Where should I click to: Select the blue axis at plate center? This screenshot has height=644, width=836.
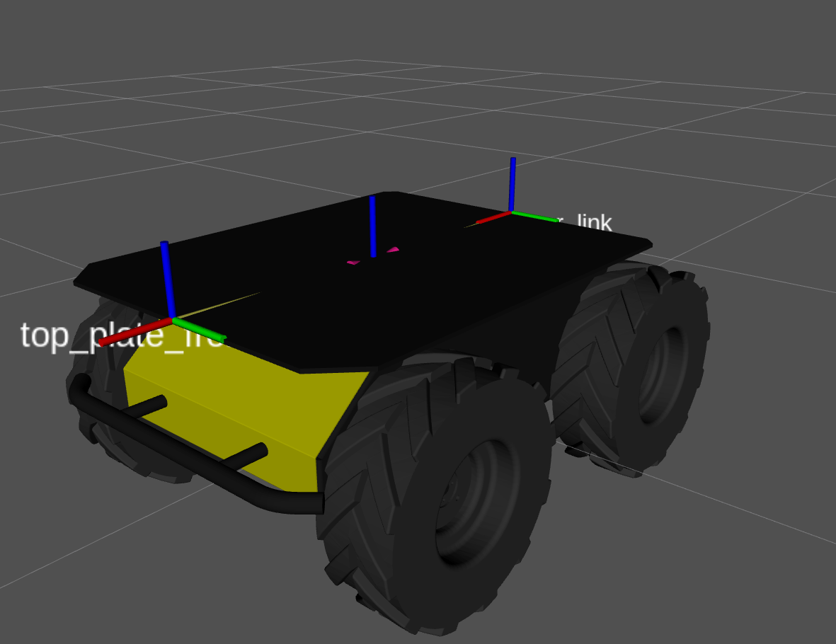(372, 226)
